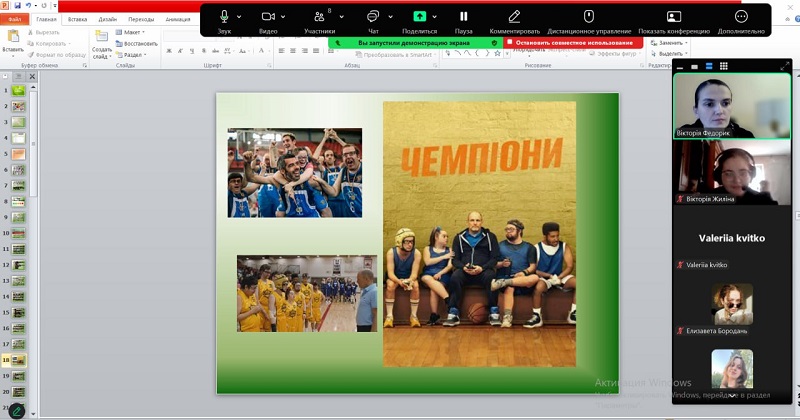The image size is (800, 420).
Task: Switch to Дизайн ribbon tab
Action: point(108,19)
